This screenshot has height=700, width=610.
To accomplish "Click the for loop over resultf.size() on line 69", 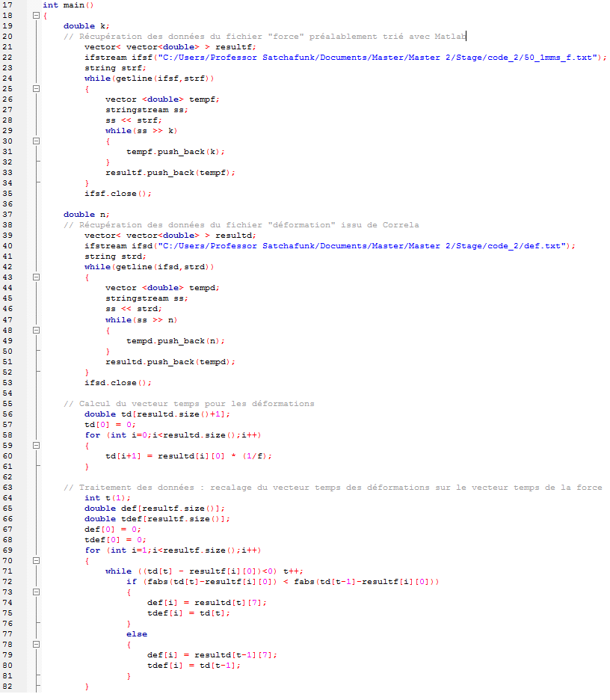I will [173, 550].
